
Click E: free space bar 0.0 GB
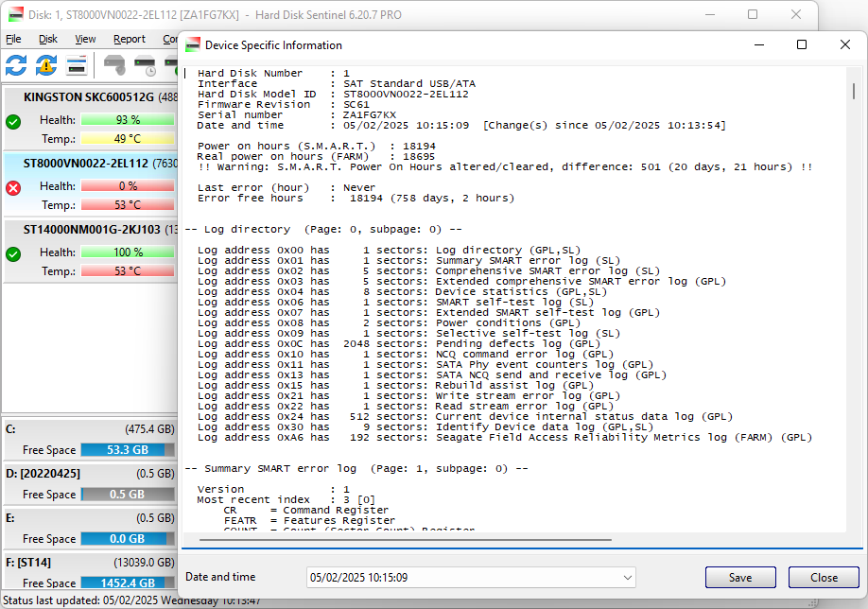click(x=128, y=539)
